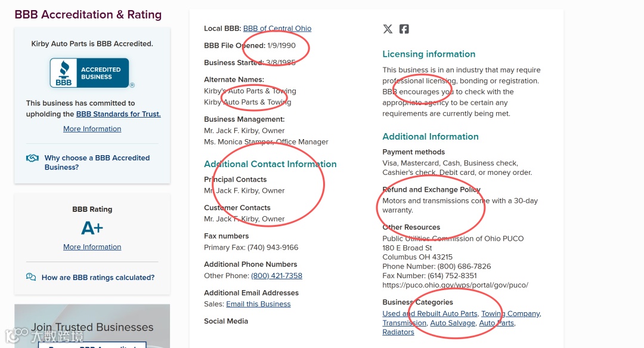Open the Radiators category link
The height and width of the screenshot is (348, 644).
coord(398,332)
